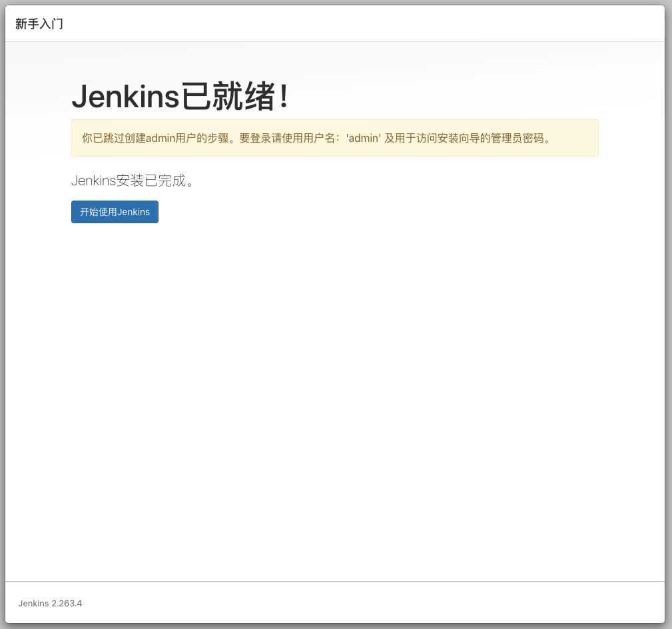Click the text label on the blue button
Screen dimensions: 672x629
[115, 212]
